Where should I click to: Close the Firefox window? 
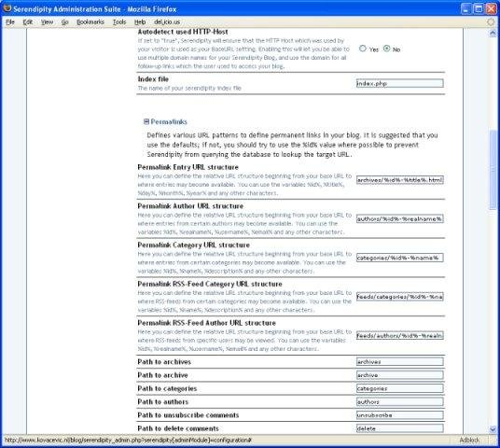tap(491, 9)
